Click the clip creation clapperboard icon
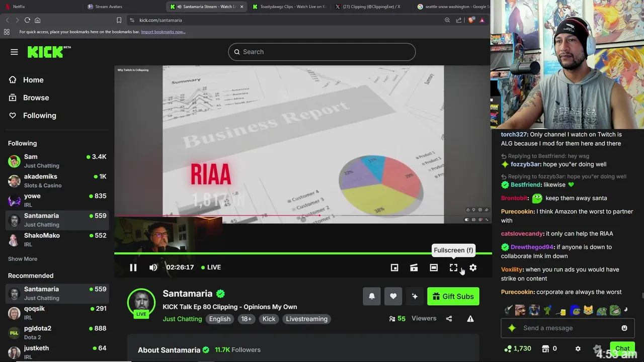The height and width of the screenshot is (362, 644). [x=414, y=267]
